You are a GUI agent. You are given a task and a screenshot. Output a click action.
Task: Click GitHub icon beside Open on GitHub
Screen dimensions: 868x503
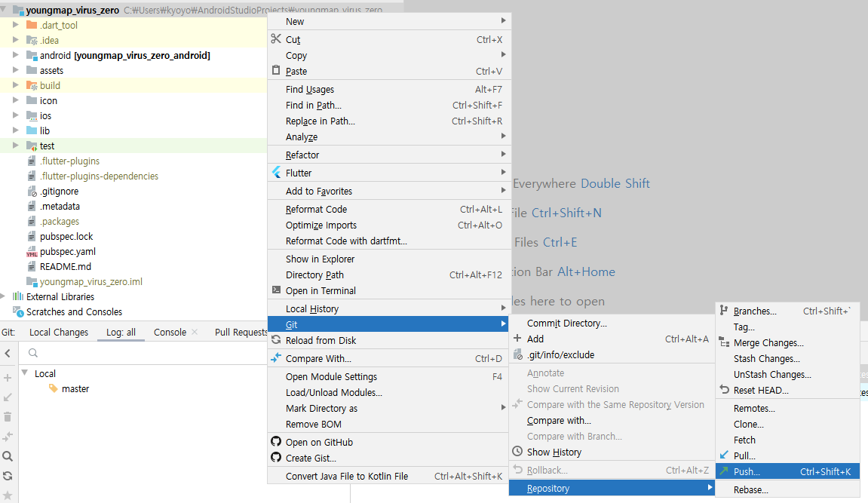276,442
